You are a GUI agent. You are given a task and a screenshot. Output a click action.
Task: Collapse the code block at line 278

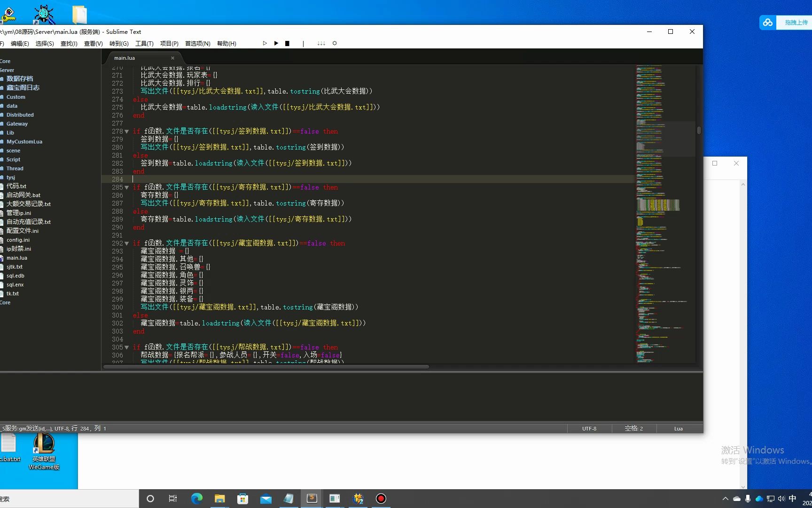pos(126,132)
